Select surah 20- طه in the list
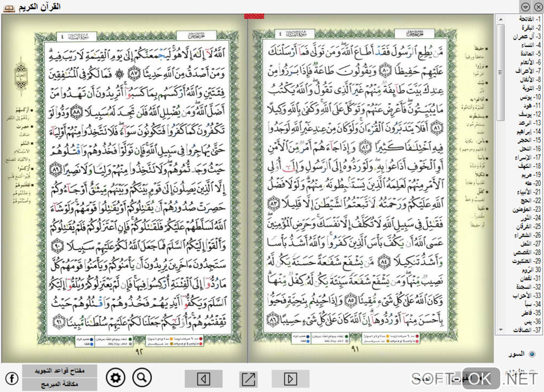The height and width of the screenshot is (392, 544). pos(533,183)
